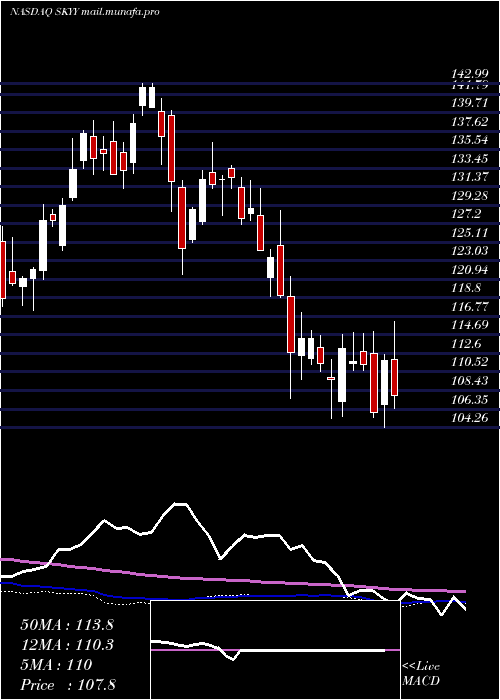This screenshot has width=500, height=700.
Task: Select the 142.99 price axis label
Action: coord(470,74)
